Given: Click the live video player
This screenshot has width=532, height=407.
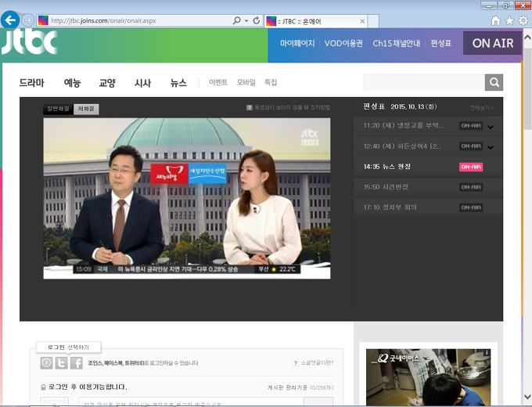Looking at the screenshot, I should click(187, 198).
